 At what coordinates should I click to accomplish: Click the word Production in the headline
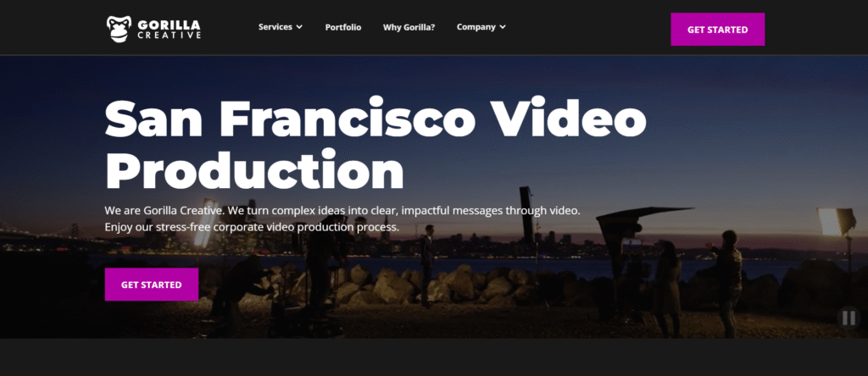(x=254, y=169)
